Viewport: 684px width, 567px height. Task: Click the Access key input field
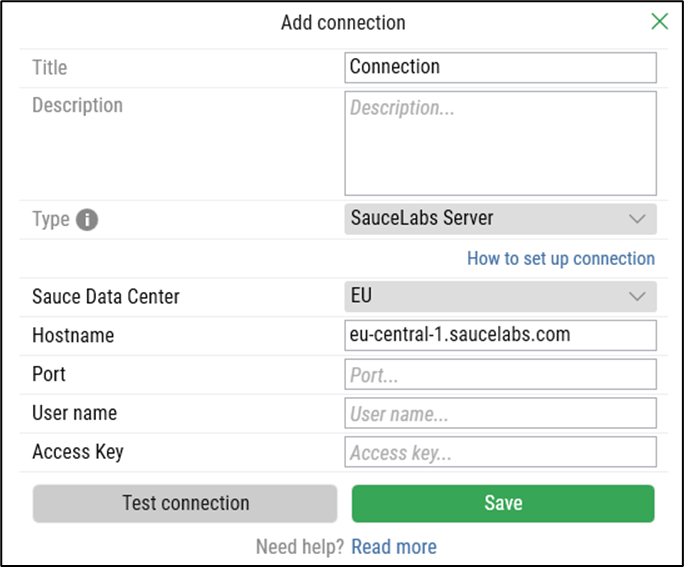pyautogui.click(x=500, y=452)
